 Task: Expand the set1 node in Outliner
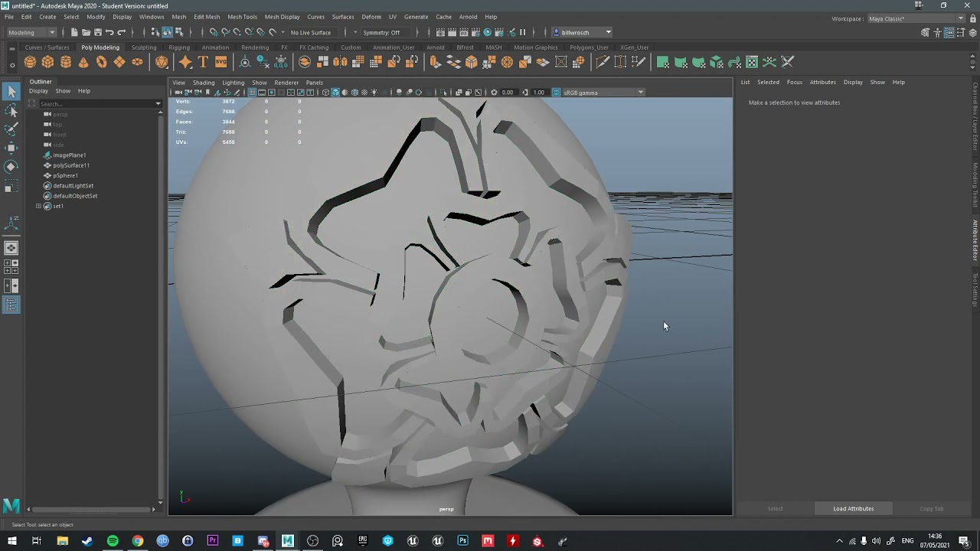pyautogui.click(x=38, y=206)
